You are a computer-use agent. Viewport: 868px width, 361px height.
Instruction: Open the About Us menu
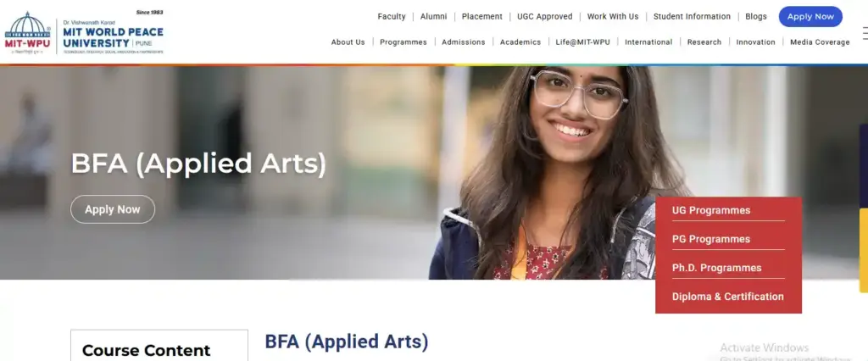[348, 42]
